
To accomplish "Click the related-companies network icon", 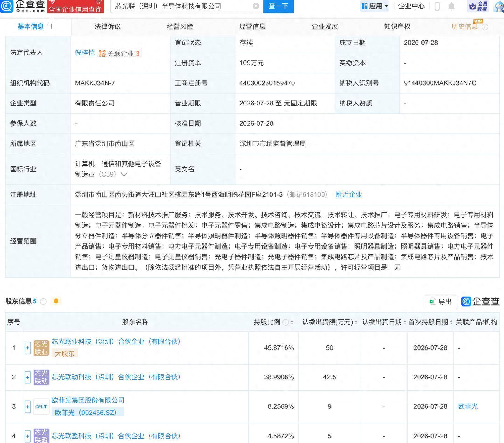I will [x=102, y=53].
